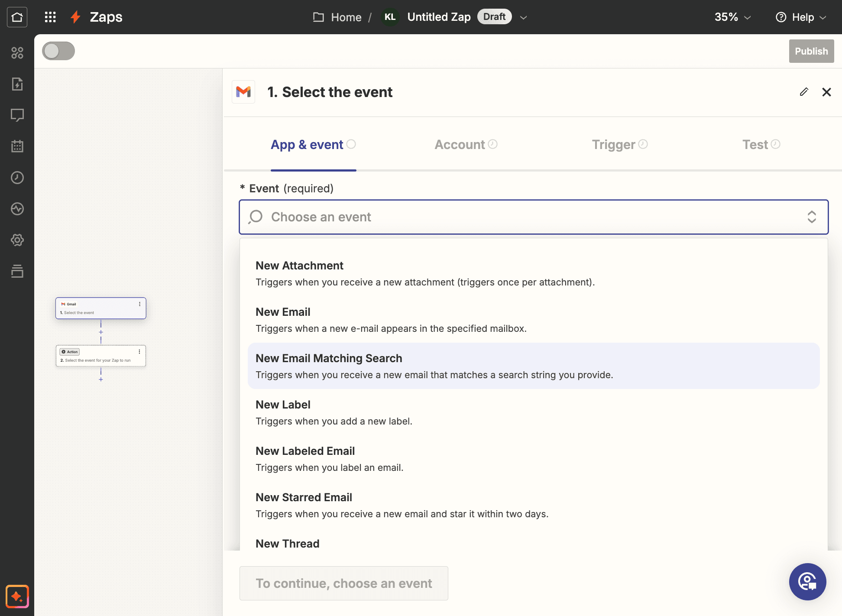
Task: Click the Publish button
Action: coord(811,51)
